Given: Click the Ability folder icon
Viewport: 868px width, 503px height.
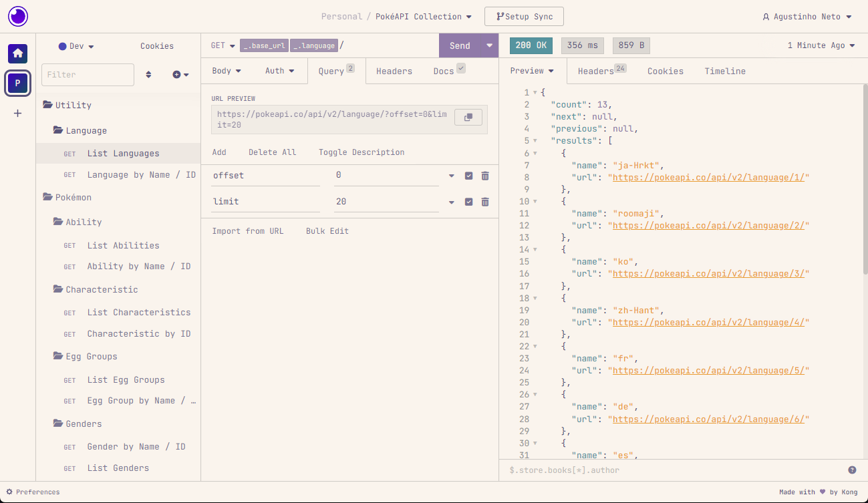Looking at the screenshot, I should (x=58, y=222).
